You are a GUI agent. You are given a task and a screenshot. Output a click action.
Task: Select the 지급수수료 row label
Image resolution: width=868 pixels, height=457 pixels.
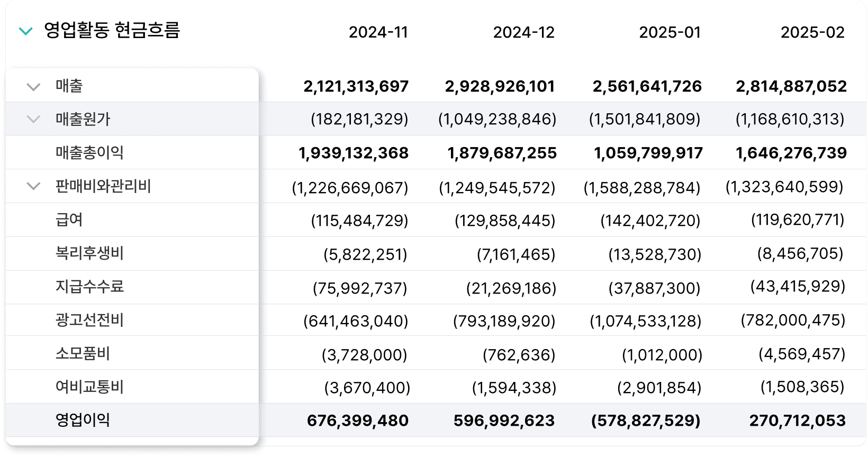point(89,287)
